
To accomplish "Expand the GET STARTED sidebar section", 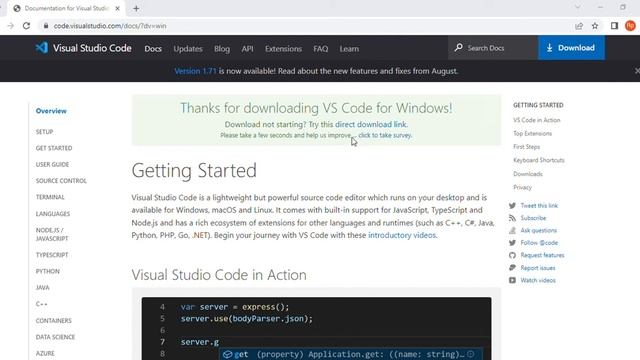I will pyautogui.click(x=54, y=148).
